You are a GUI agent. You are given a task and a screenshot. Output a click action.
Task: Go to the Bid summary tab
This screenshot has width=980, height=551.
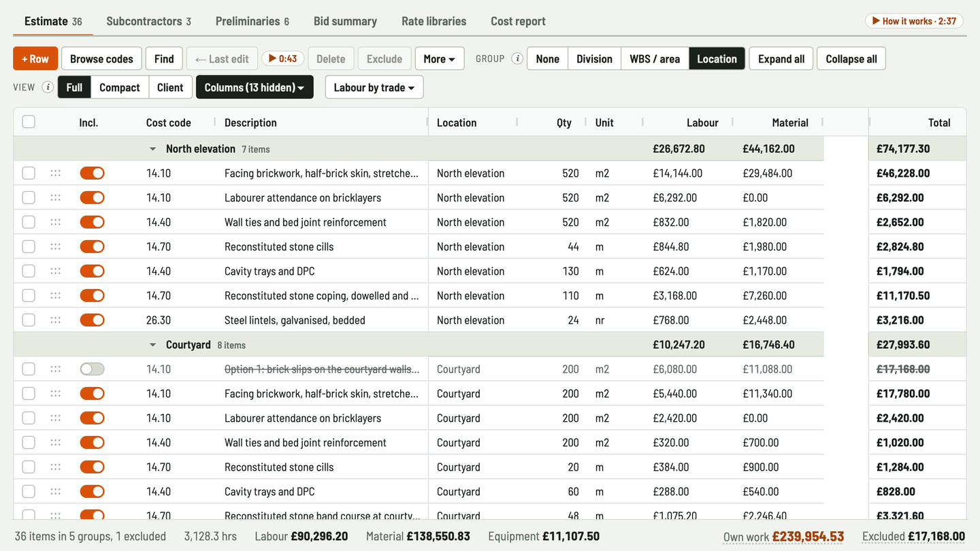(345, 21)
